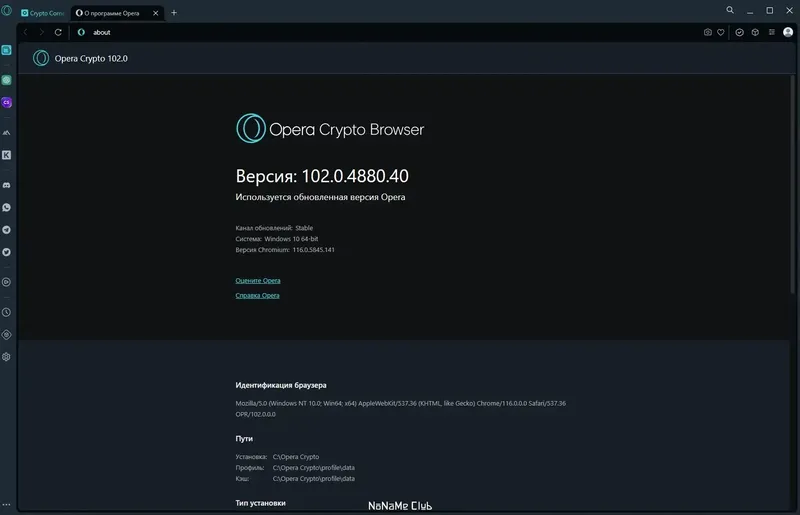Switch to the Crypto Corner tab

pos(43,13)
